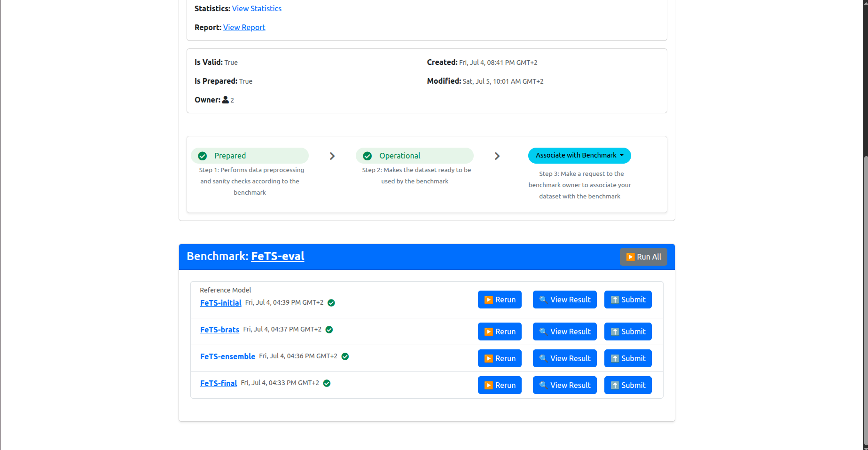Click the 'Is Valid:' label

[x=209, y=62]
